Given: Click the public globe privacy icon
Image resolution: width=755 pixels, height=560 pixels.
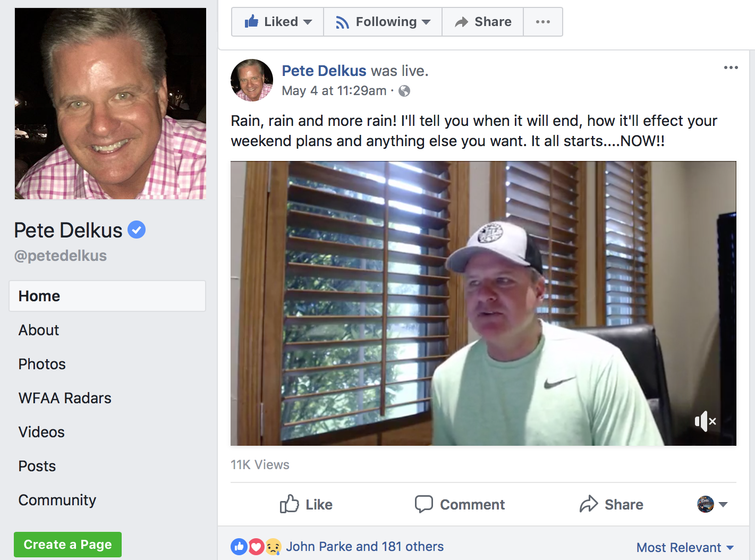Looking at the screenshot, I should point(404,91).
